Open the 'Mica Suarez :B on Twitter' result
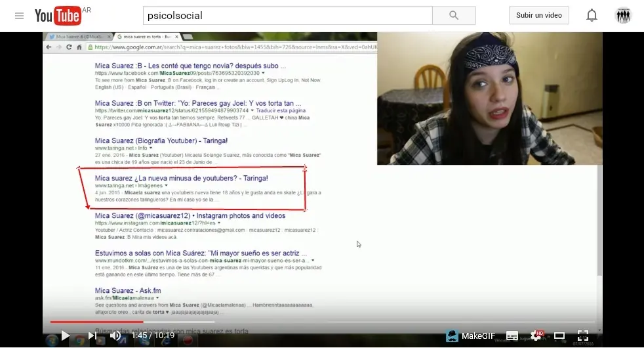The image size is (644, 348). click(x=198, y=103)
